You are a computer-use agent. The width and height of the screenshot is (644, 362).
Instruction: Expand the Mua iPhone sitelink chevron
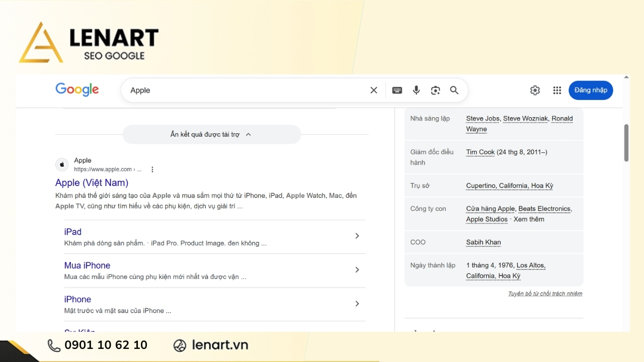tap(357, 270)
